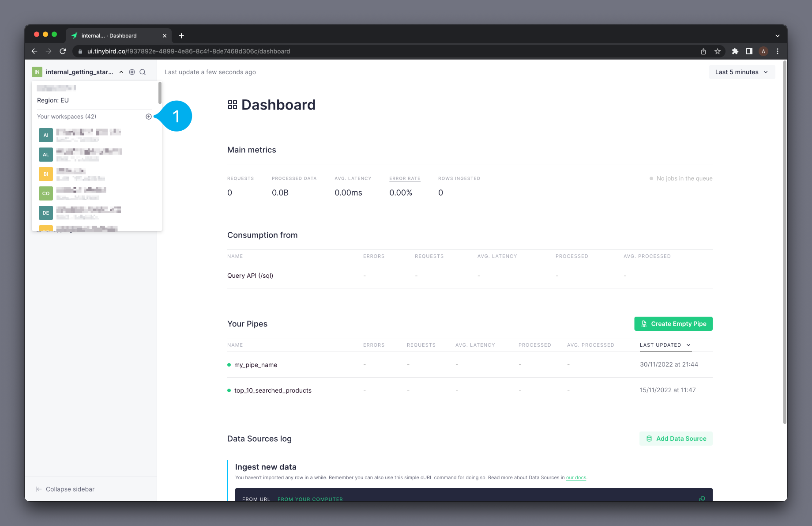Click the sidebar search magnifier icon
The image size is (812, 526).
[143, 72]
